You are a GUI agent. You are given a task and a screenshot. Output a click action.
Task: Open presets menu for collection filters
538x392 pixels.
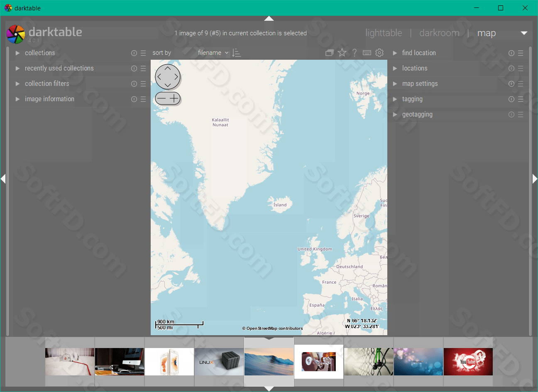(x=143, y=84)
